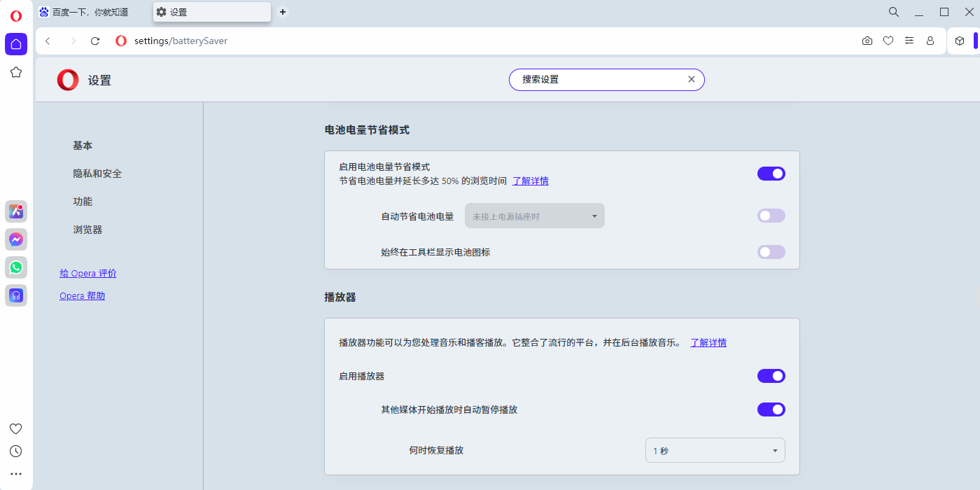This screenshot has height=490, width=980.
Task: Open the 给 Opera 评价 link
Action: 88,274
